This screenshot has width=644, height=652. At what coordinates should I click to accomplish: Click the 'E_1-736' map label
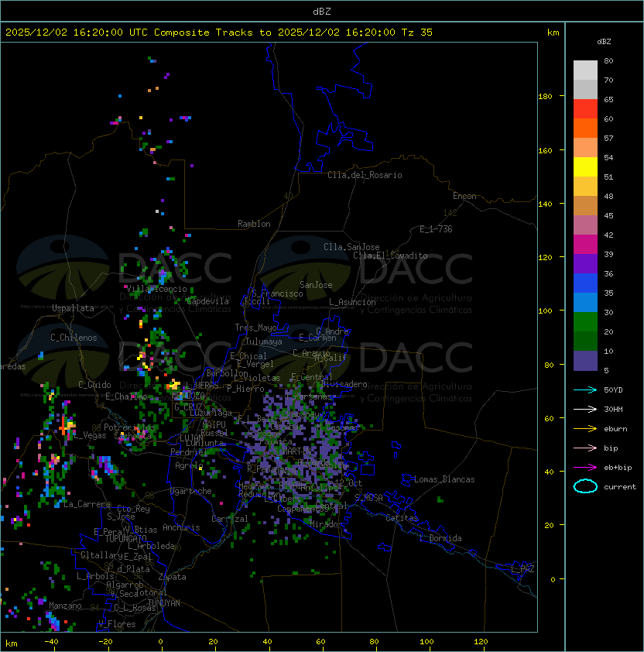(x=436, y=229)
